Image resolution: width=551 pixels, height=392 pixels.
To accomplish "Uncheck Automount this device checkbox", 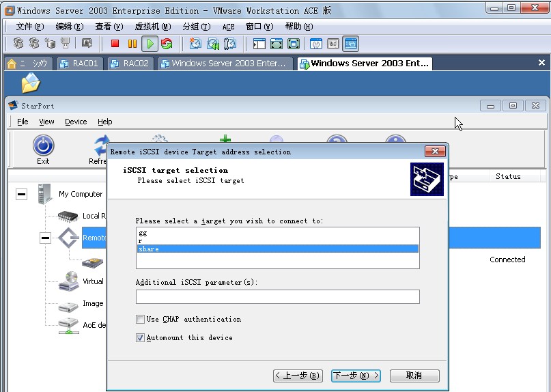I will pyautogui.click(x=140, y=338).
